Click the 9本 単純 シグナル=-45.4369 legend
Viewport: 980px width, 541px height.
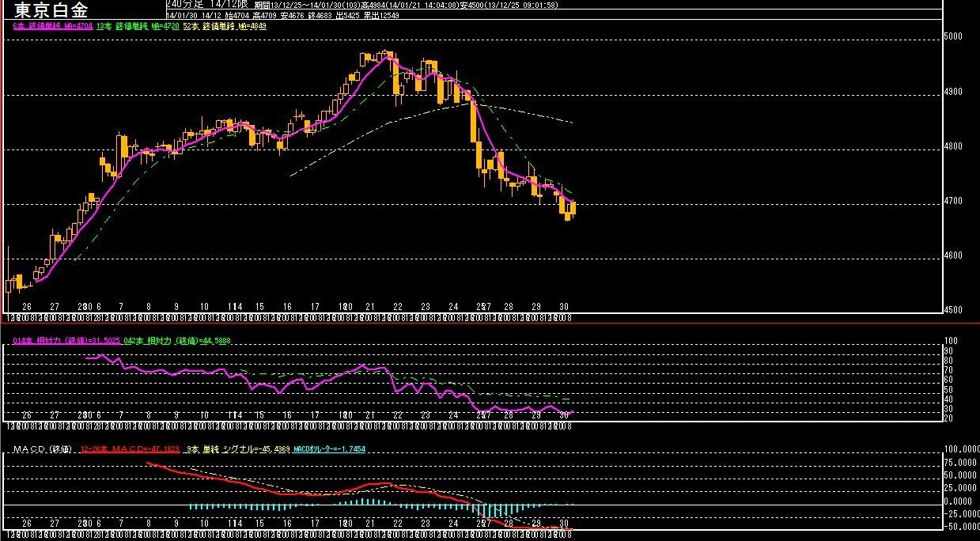(x=237, y=449)
